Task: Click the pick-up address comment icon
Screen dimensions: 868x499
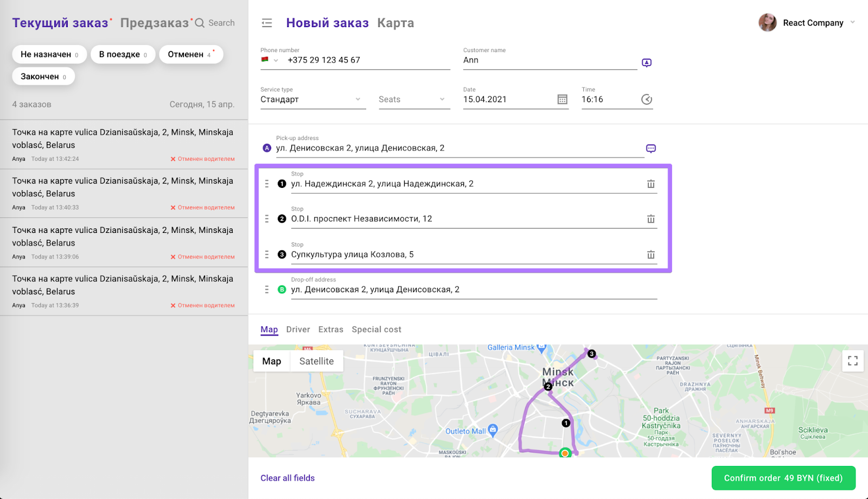Action: click(x=650, y=149)
